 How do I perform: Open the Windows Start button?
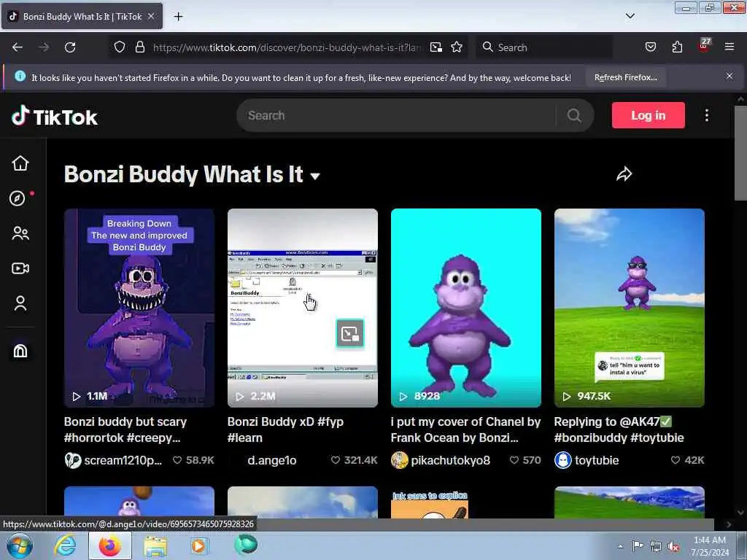(x=18, y=545)
